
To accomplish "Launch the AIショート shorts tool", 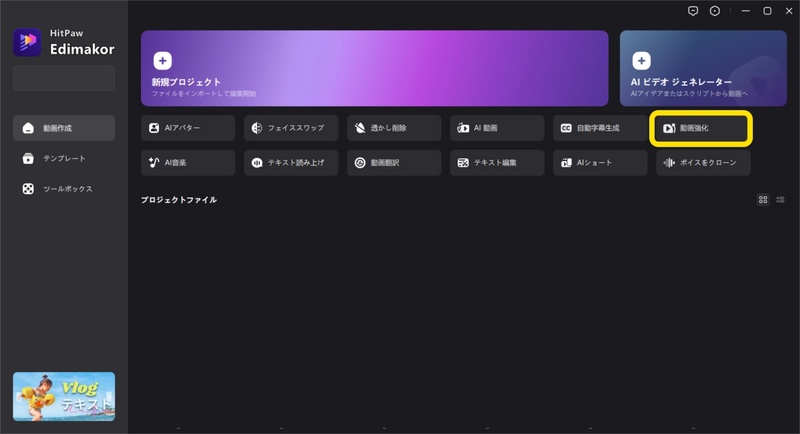I will pos(600,163).
